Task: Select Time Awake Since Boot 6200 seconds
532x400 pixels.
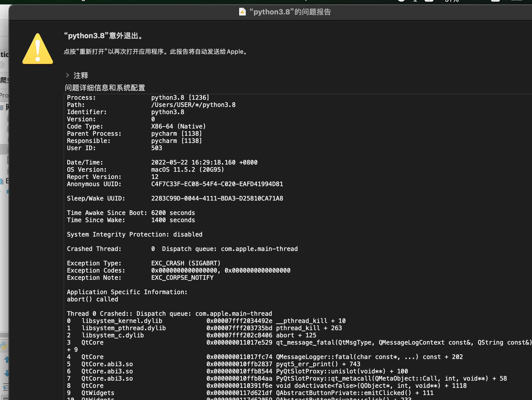Action: (x=131, y=213)
